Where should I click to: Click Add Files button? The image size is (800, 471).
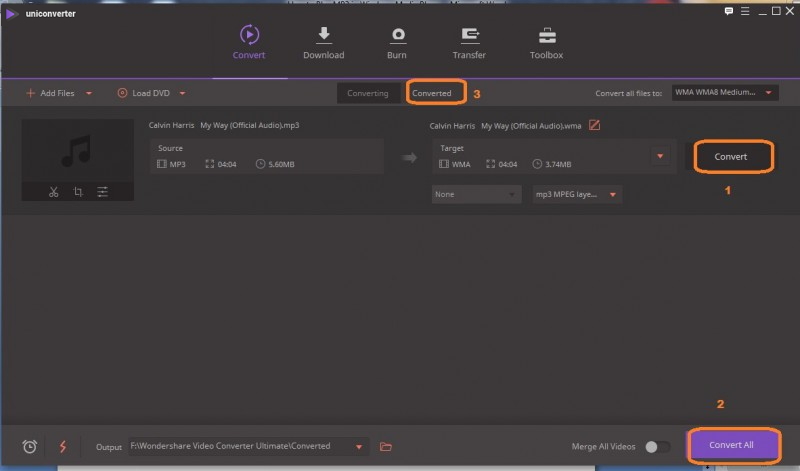point(51,93)
